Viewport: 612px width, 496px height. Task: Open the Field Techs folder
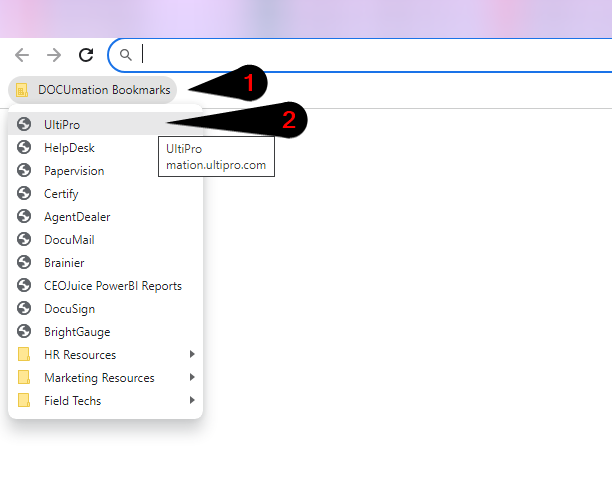pyautogui.click(x=105, y=401)
